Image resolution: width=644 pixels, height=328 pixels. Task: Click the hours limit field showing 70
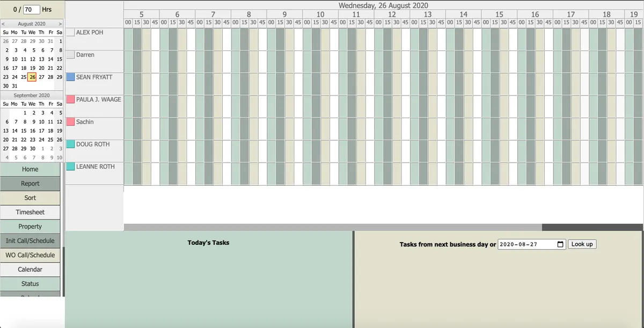[x=32, y=10]
